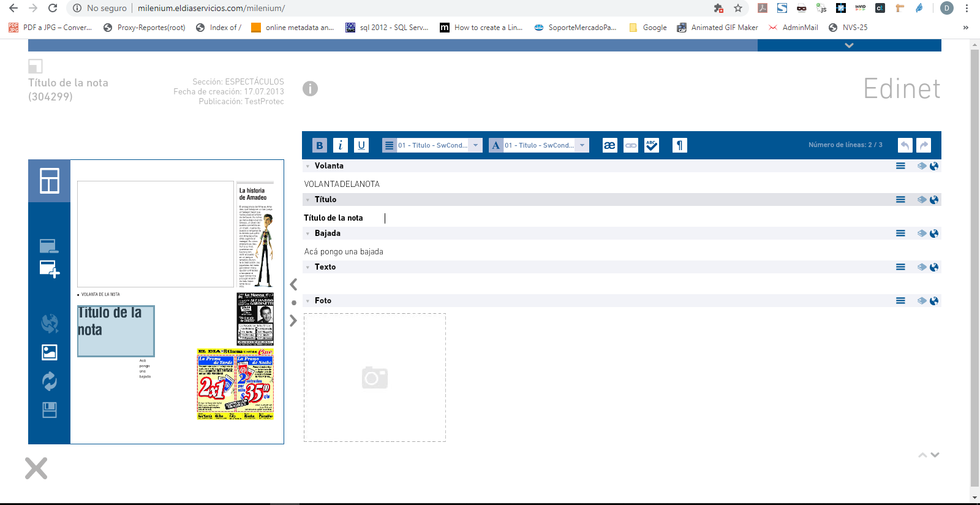The image size is (980, 505).
Task: Click the undo arrow in editor toolbar
Action: tap(905, 145)
